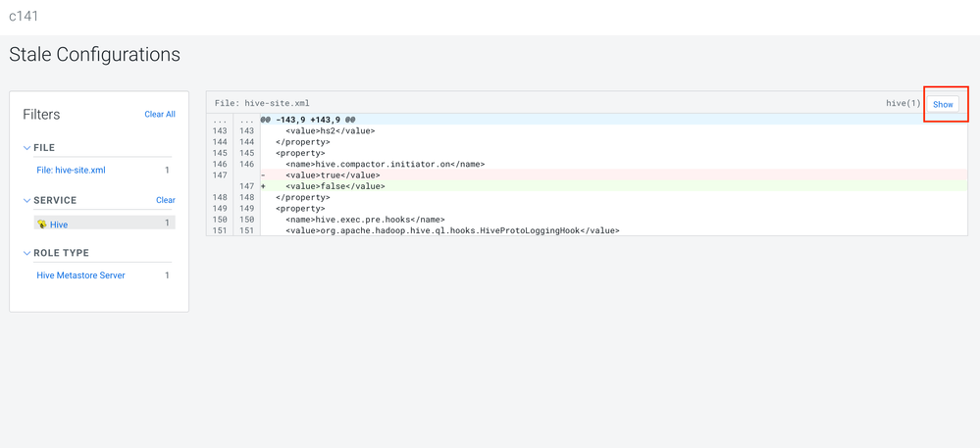Collapse the ROLE TYPE filter section chevron
The image size is (980, 448).
pyautogui.click(x=27, y=253)
